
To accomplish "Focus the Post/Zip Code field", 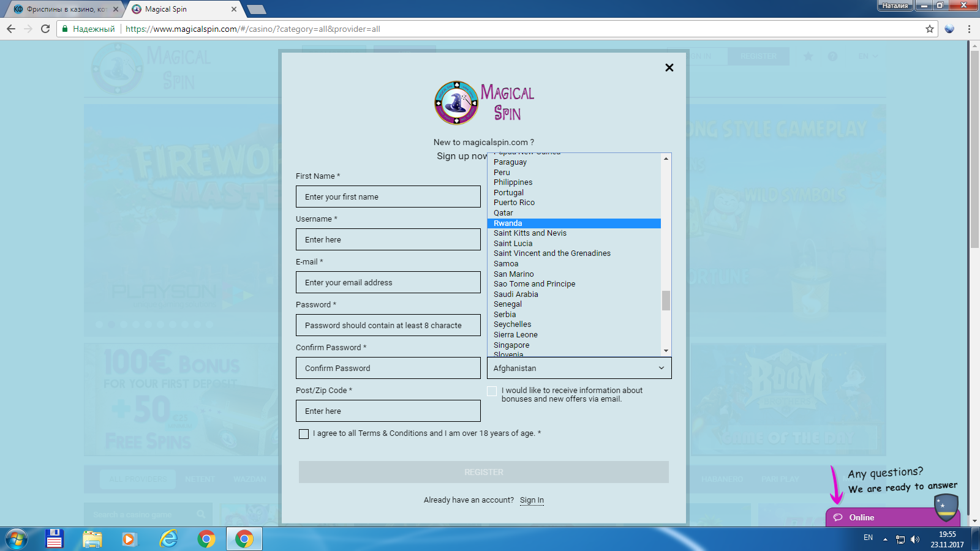I will point(388,411).
